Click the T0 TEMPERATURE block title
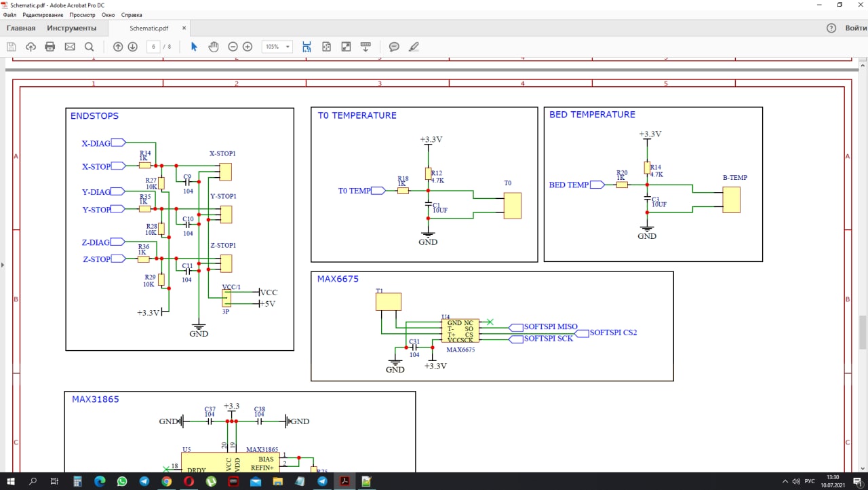This screenshot has width=868, height=490. point(357,115)
